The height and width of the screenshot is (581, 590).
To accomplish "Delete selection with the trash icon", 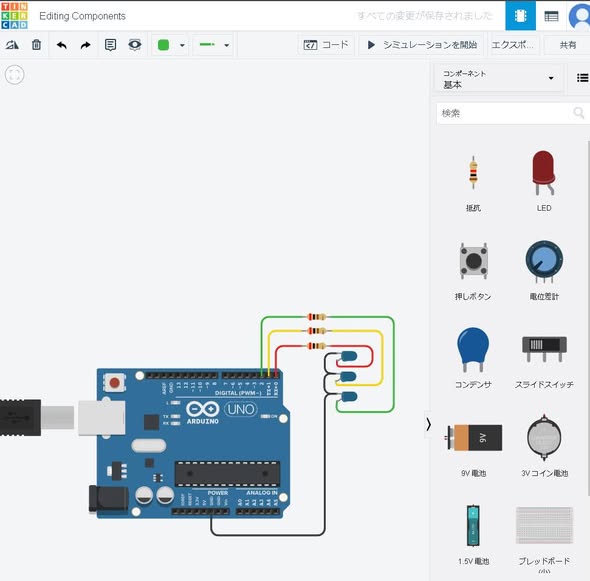I will pyautogui.click(x=36, y=45).
